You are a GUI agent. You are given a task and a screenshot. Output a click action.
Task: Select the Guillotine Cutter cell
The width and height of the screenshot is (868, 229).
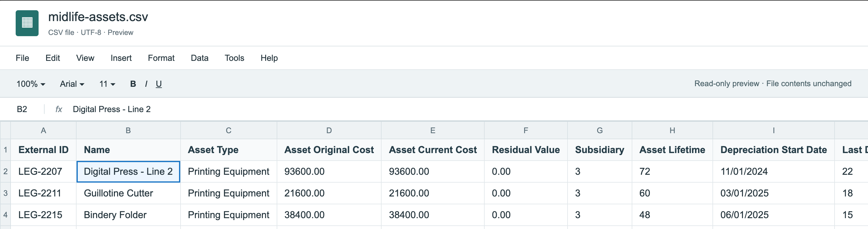pos(128,193)
